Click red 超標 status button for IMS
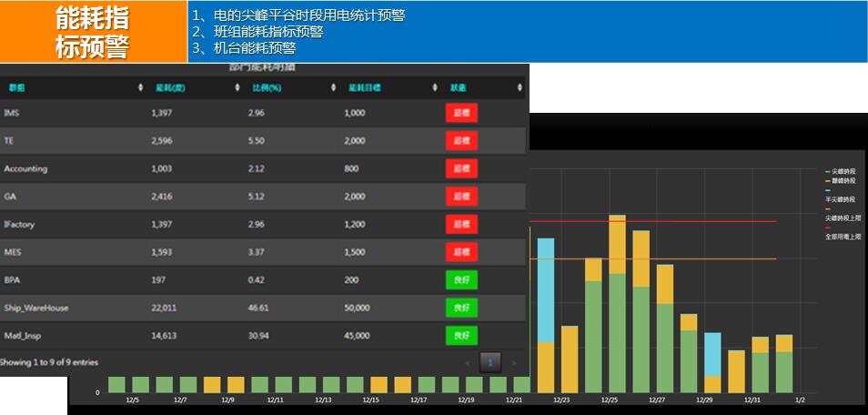Image resolution: width=868 pixels, height=415 pixels. tap(461, 113)
